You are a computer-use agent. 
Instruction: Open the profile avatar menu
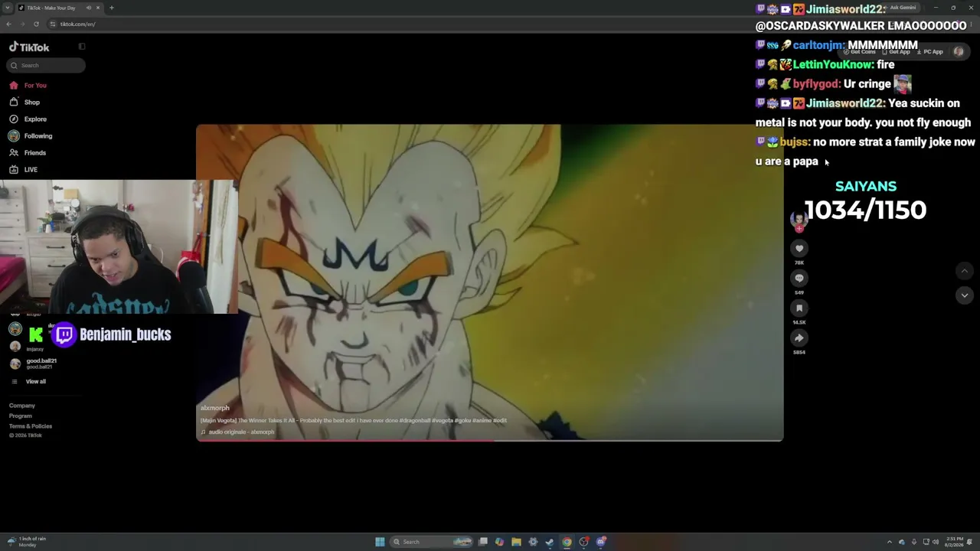click(959, 52)
